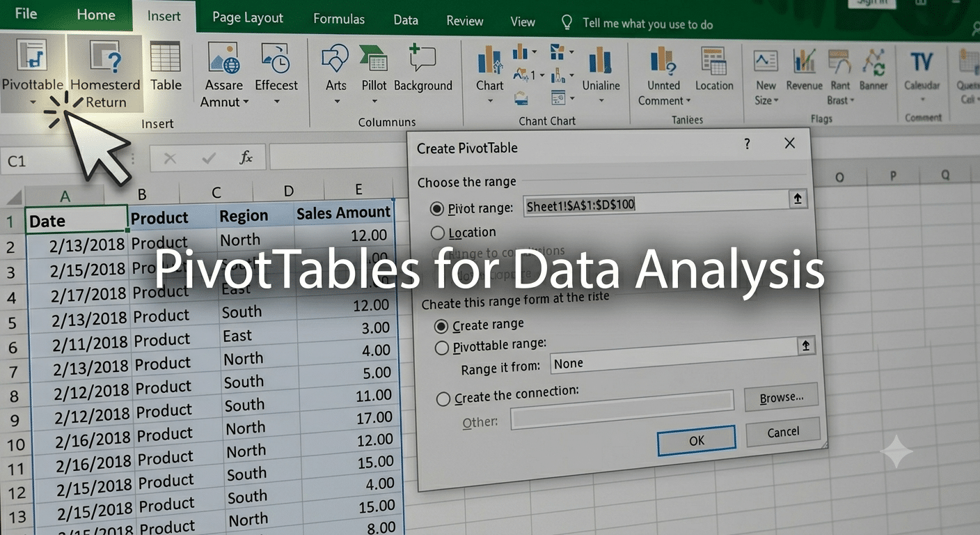Image resolution: width=980 pixels, height=535 pixels.
Task: Click the large Chart icon
Action: [489, 60]
